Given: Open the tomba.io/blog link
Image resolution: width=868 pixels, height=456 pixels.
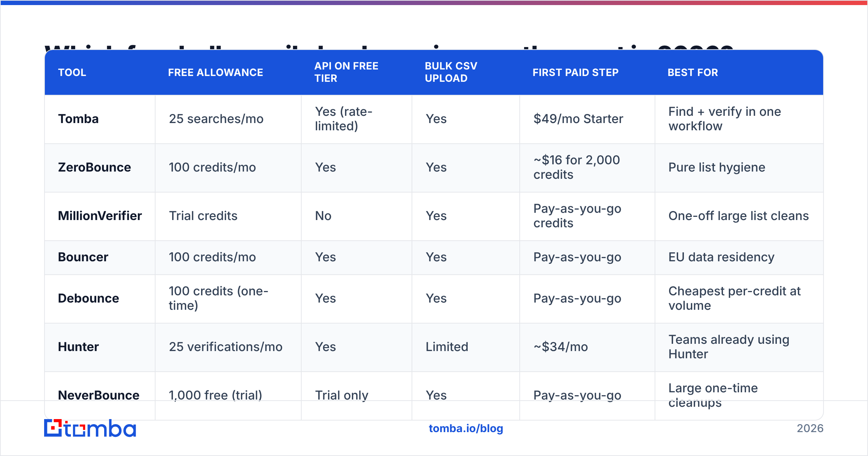Looking at the screenshot, I should pos(466,428).
